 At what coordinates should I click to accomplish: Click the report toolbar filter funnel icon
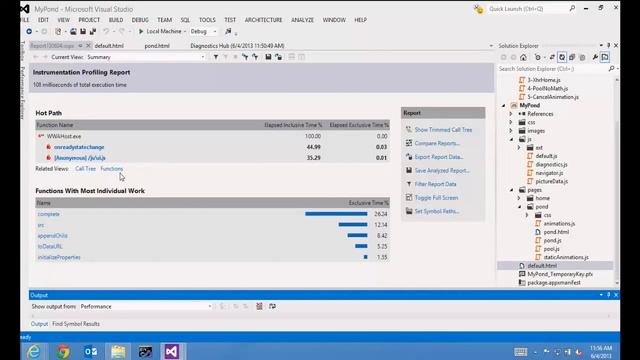216,57
